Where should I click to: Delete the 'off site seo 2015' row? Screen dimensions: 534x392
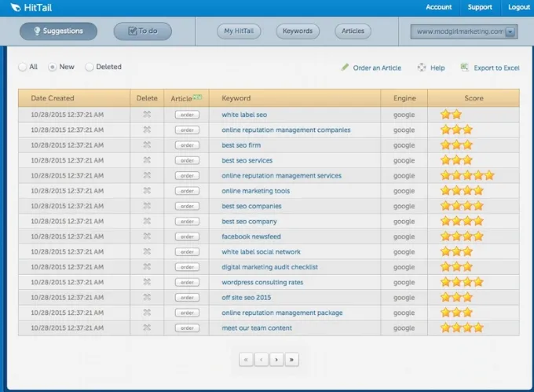[x=147, y=297]
